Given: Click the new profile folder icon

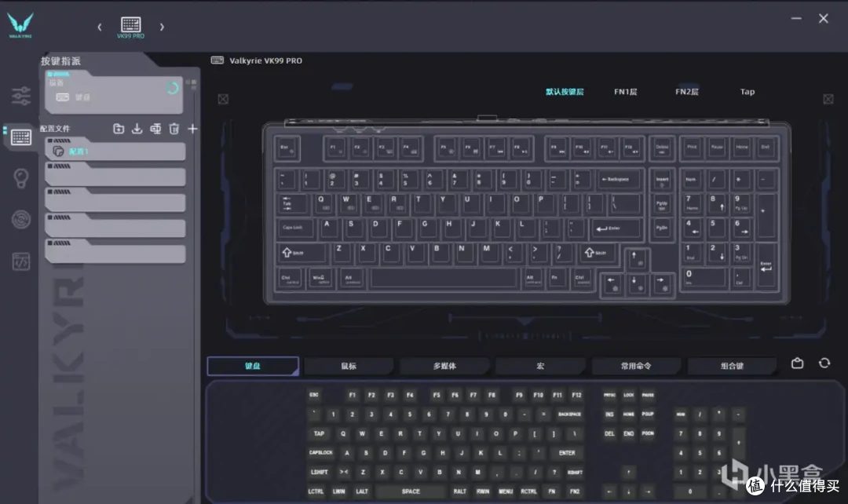Looking at the screenshot, I should [x=119, y=129].
